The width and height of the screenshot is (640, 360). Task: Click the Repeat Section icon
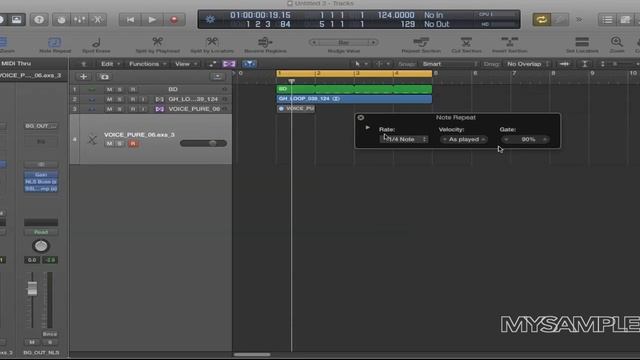421,42
